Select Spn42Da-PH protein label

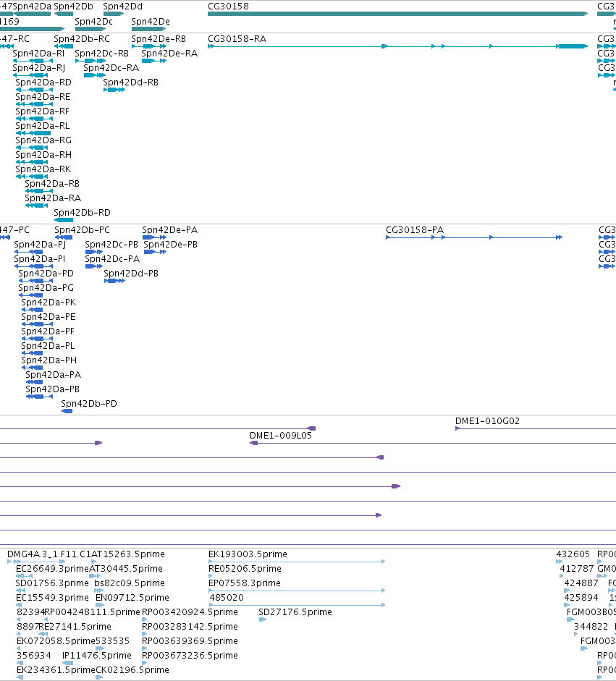click(x=49, y=360)
